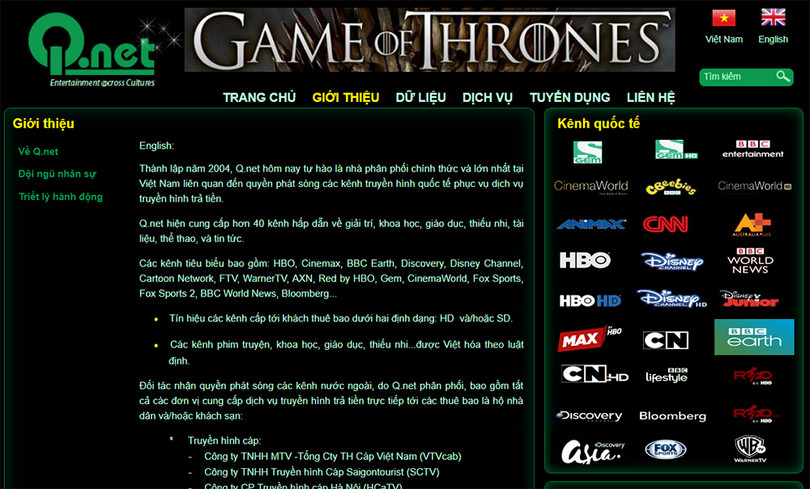Navigate to TUYỂN DỤNG menu
Image resolution: width=810 pixels, height=489 pixels.
click(x=569, y=97)
